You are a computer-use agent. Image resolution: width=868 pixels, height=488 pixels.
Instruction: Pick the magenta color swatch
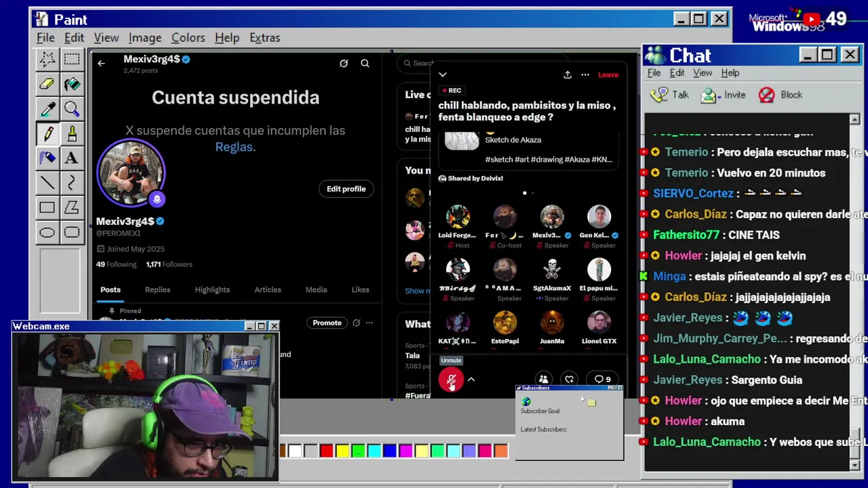click(405, 451)
